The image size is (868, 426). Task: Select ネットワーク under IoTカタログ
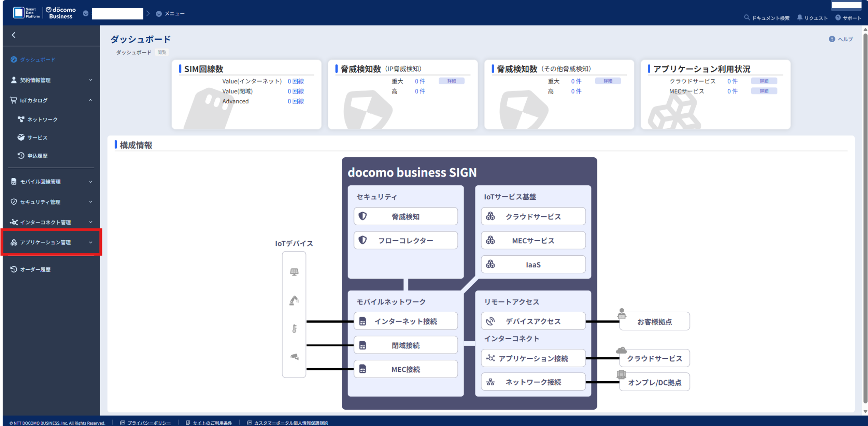(x=42, y=119)
